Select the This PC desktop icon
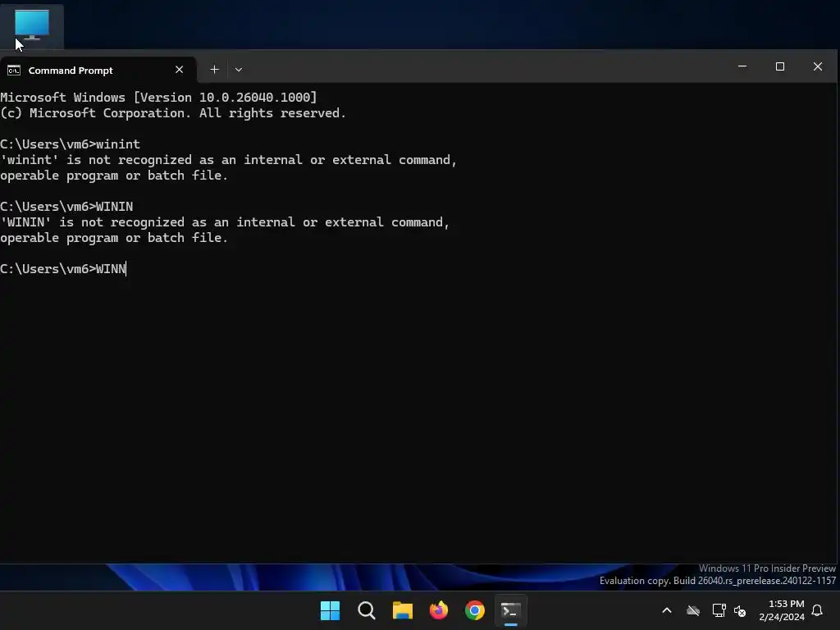 click(x=32, y=25)
